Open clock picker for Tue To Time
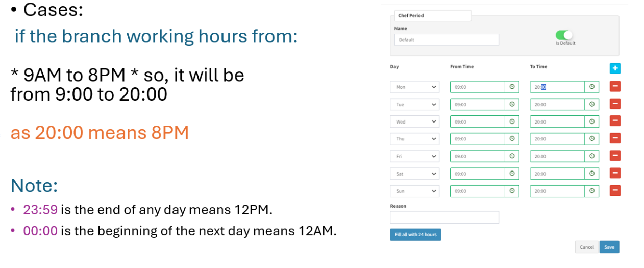This screenshot has width=644, height=268. (x=592, y=104)
